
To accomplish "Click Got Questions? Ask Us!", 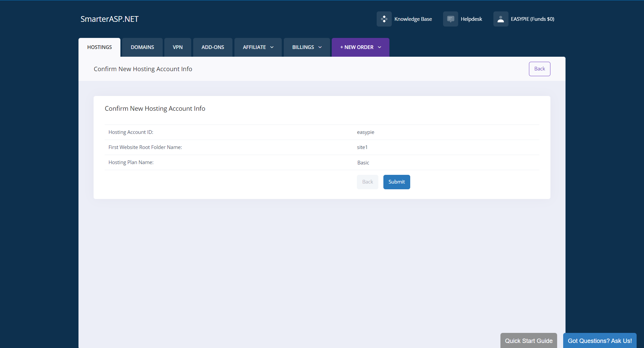I will coord(600,341).
